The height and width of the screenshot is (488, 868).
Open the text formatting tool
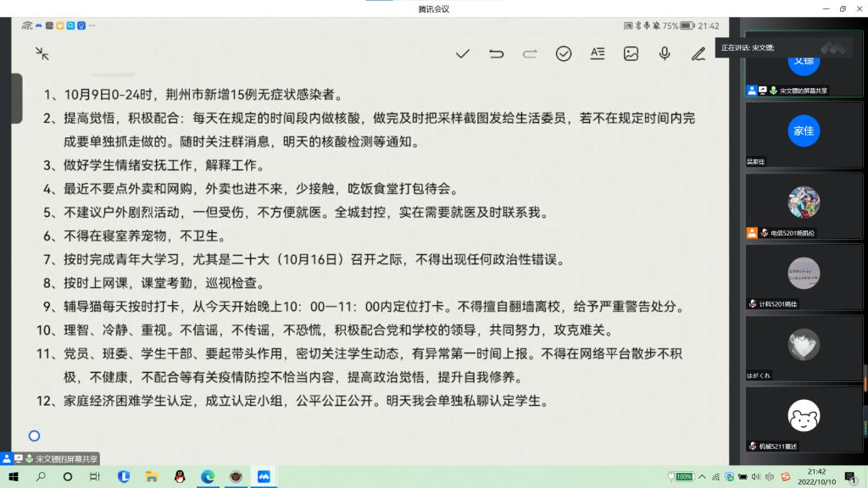pyautogui.click(x=598, y=53)
